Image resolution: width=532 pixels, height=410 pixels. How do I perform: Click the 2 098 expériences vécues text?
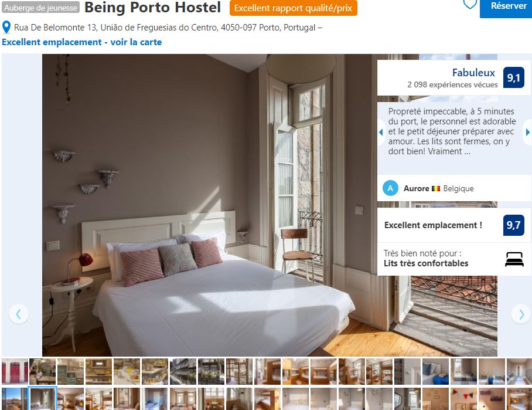click(452, 84)
